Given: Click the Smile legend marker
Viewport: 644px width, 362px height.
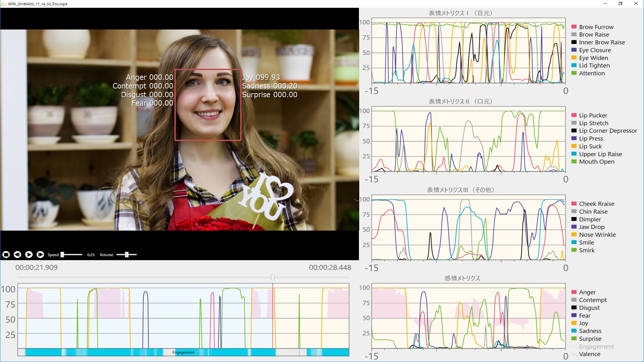Looking at the screenshot, I should pos(574,242).
